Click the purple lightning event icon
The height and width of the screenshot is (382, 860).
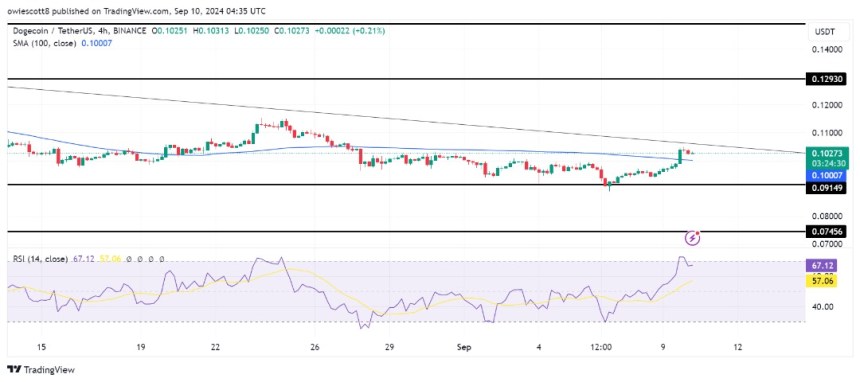[x=693, y=238]
